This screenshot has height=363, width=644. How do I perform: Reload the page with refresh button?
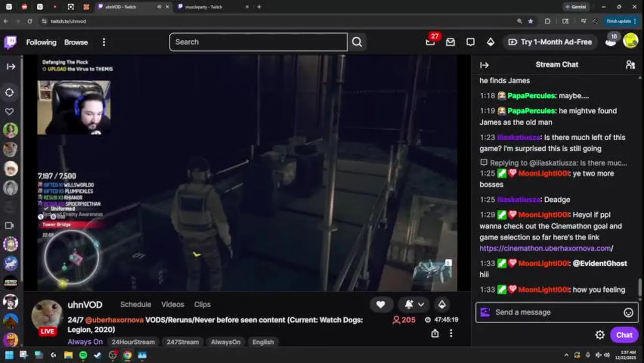30,21
